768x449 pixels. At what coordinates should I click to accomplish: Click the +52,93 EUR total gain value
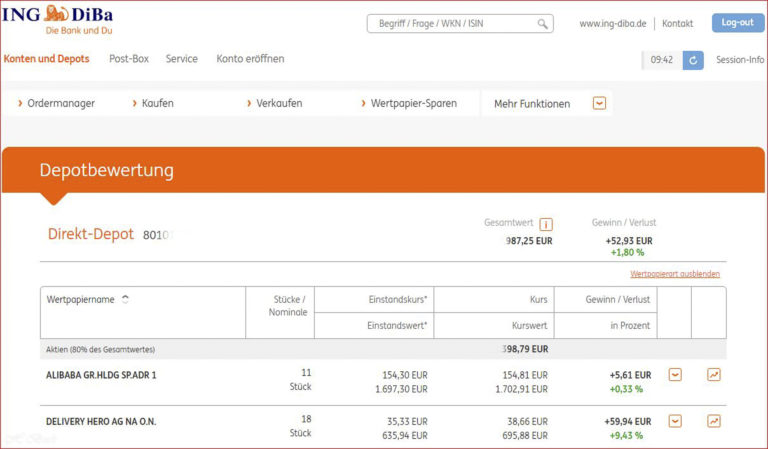coord(629,241)
